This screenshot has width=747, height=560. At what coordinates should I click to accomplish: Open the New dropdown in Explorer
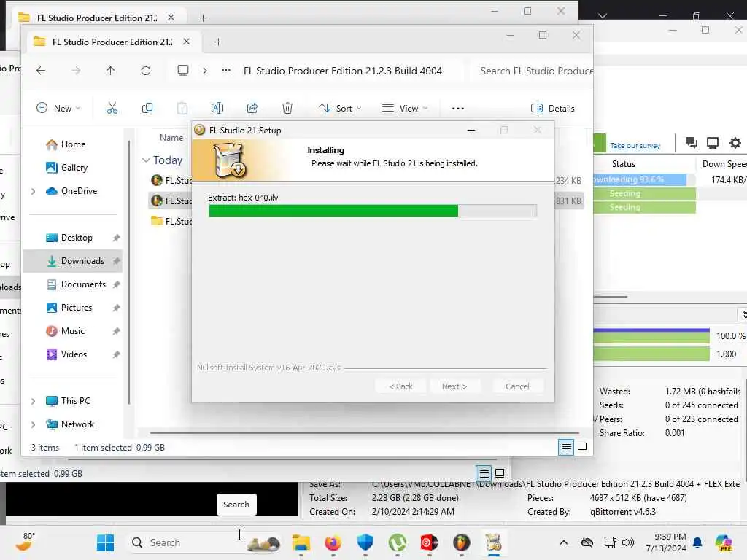[x=58, y=109]
